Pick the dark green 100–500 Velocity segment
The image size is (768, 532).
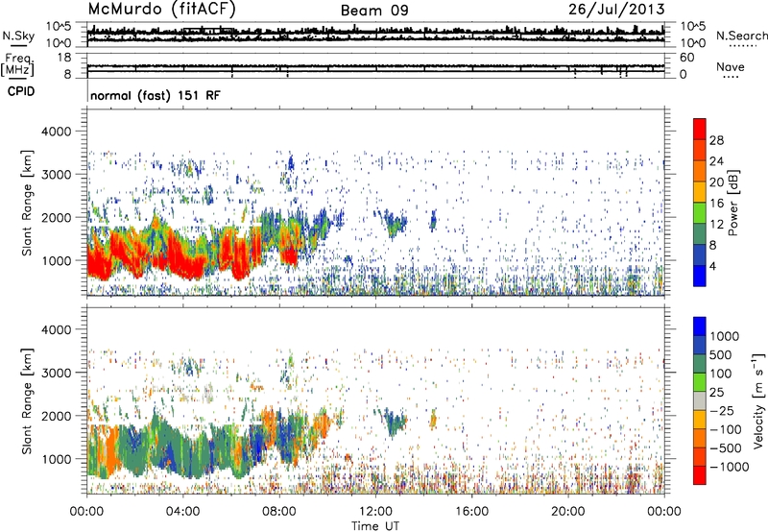click(x=700, y=364)
